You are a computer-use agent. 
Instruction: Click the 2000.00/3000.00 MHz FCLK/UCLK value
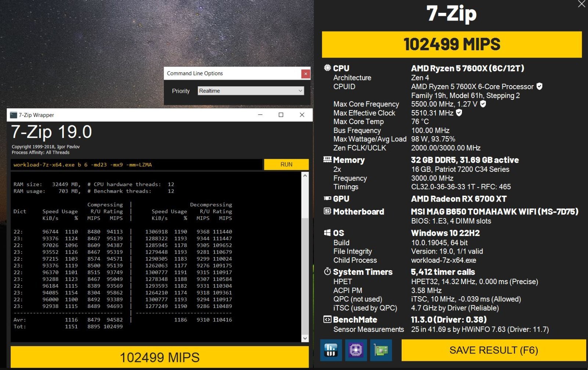(446, 148)
